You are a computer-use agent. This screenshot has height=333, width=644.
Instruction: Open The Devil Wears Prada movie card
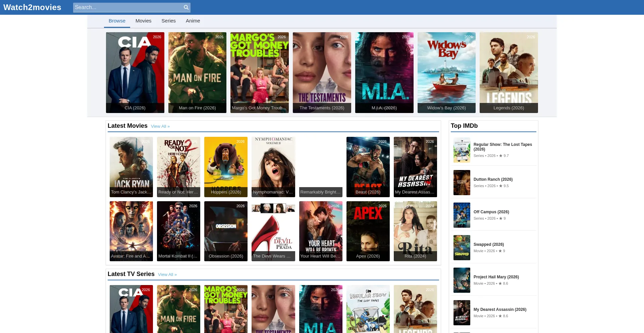(273, 231)
